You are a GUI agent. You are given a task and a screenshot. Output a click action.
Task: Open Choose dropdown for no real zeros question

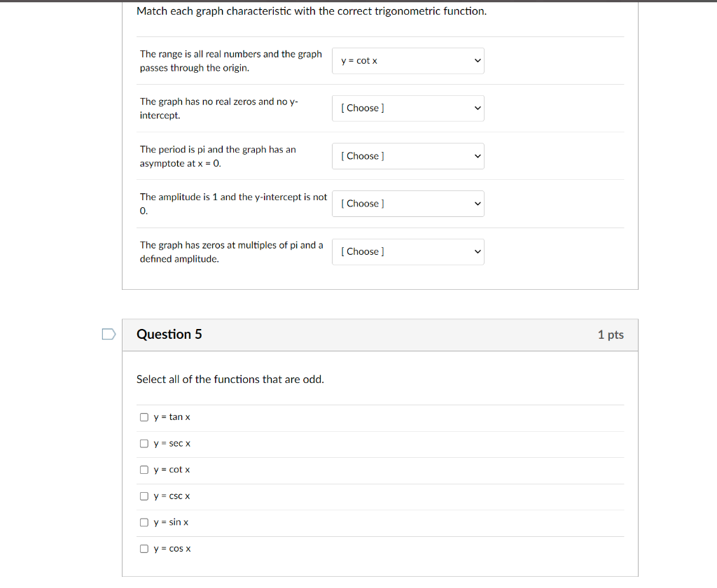(x=408, y=108)
